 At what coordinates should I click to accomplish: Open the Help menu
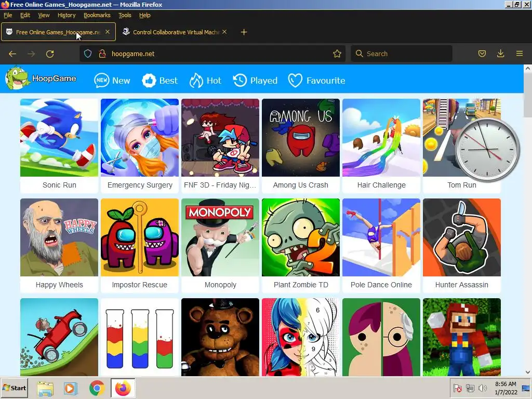[145, 15]
